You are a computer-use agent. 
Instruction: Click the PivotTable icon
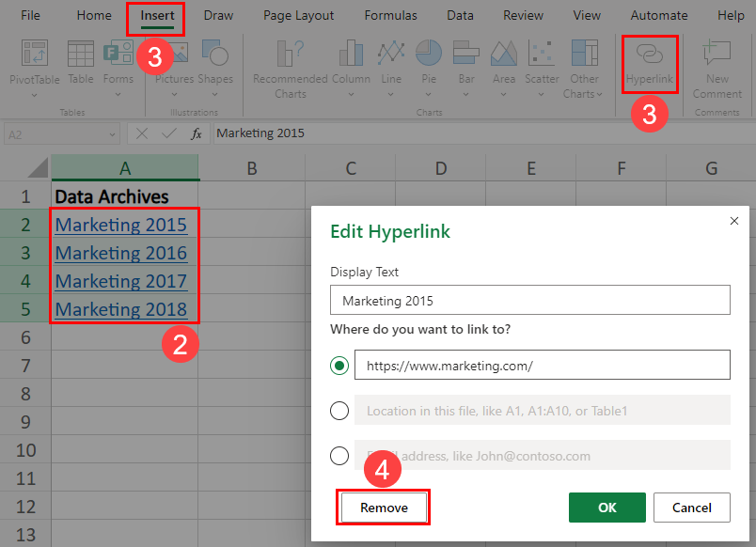35,53
